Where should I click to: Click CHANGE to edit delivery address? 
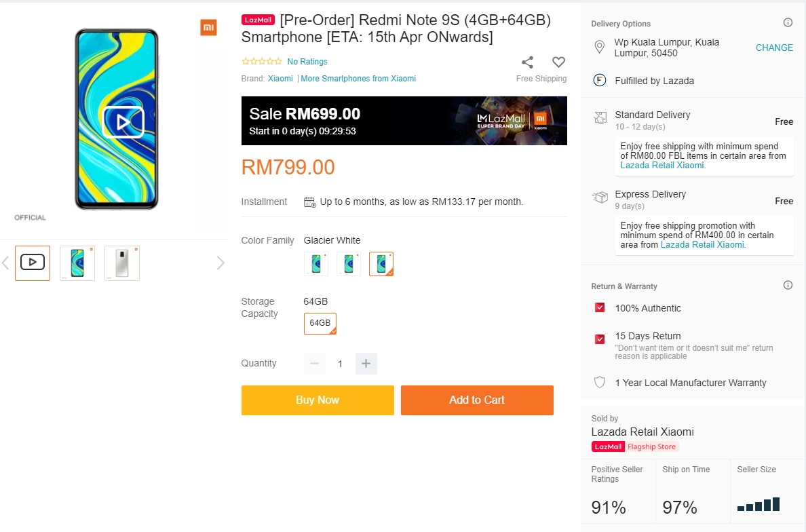[x=774, y=47]
